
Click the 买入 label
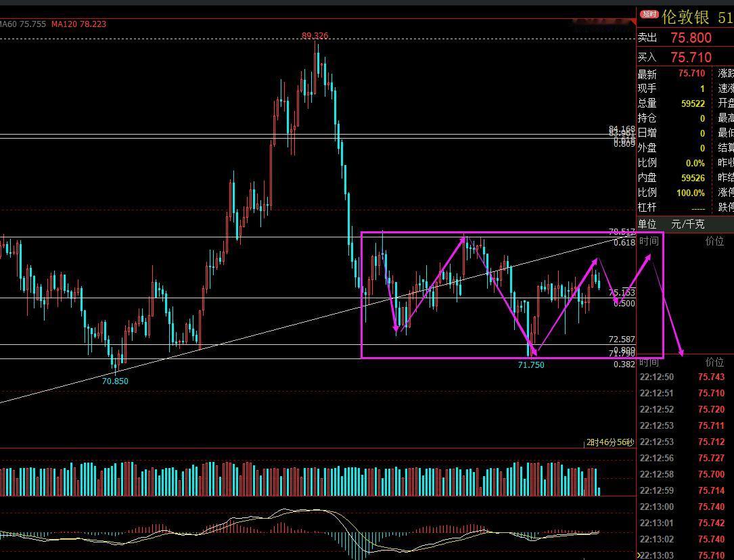click(647, 57)
